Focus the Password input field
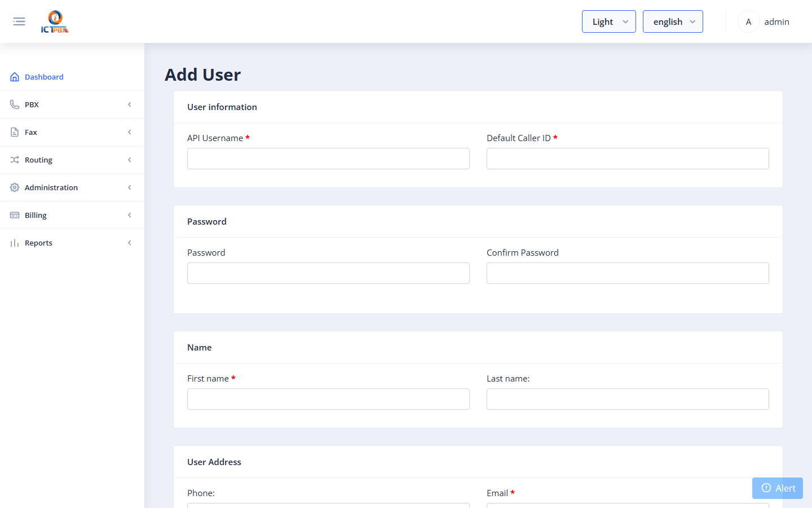 328,273
